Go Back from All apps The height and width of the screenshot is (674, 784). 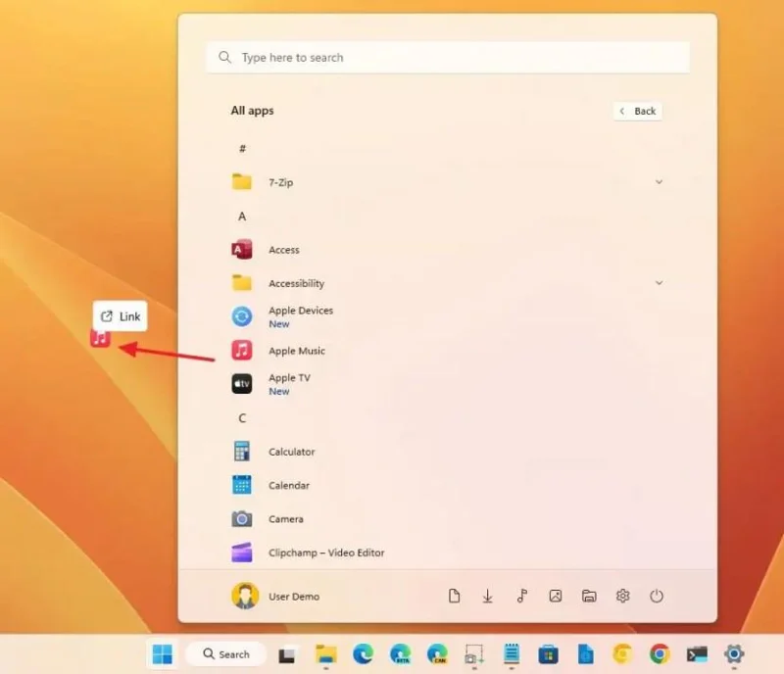pyautogui.click(x=638, y=111)
